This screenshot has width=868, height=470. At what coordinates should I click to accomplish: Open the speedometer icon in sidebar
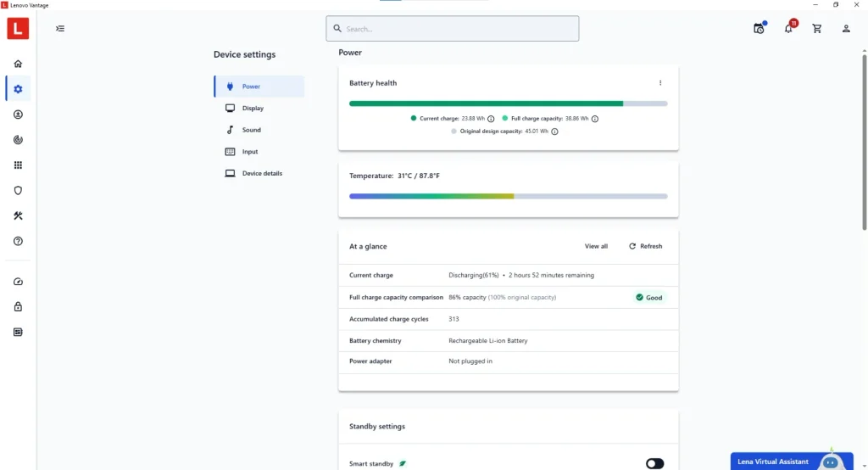pos(18,282)
